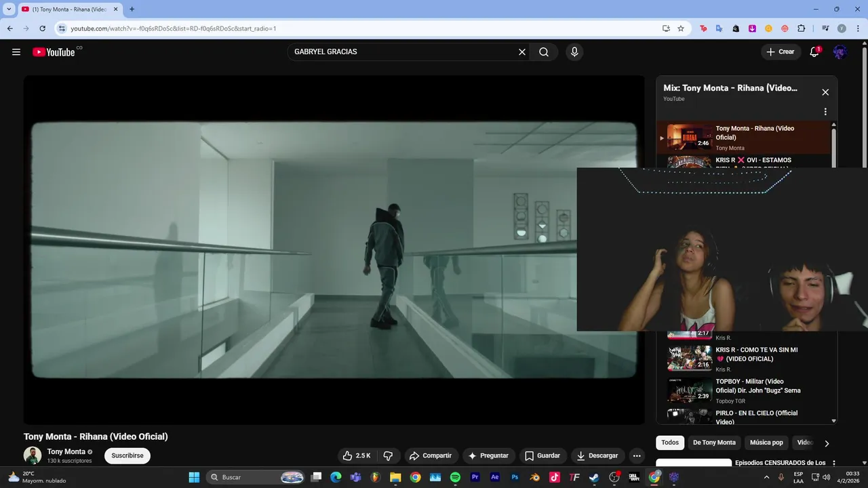This screenshot has width=868, height=488.
Task: Select the Todos filter chip
Action: tap(670, 443)
